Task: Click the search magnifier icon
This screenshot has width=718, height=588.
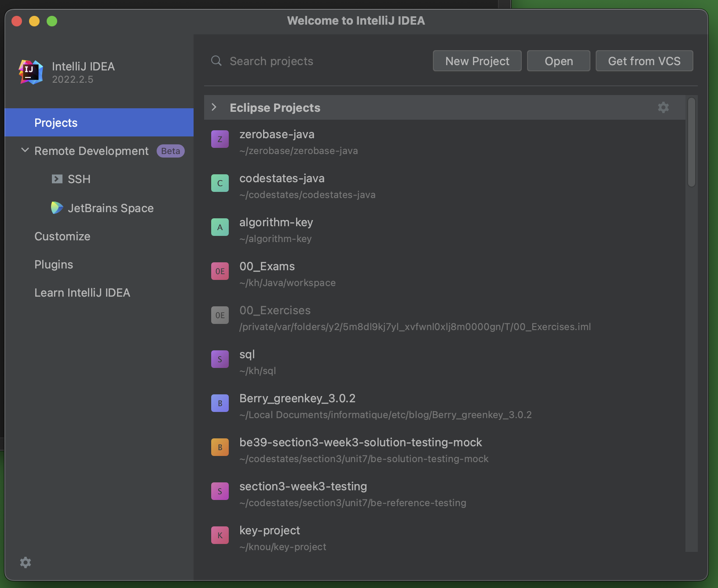Action: coord(216,61)
